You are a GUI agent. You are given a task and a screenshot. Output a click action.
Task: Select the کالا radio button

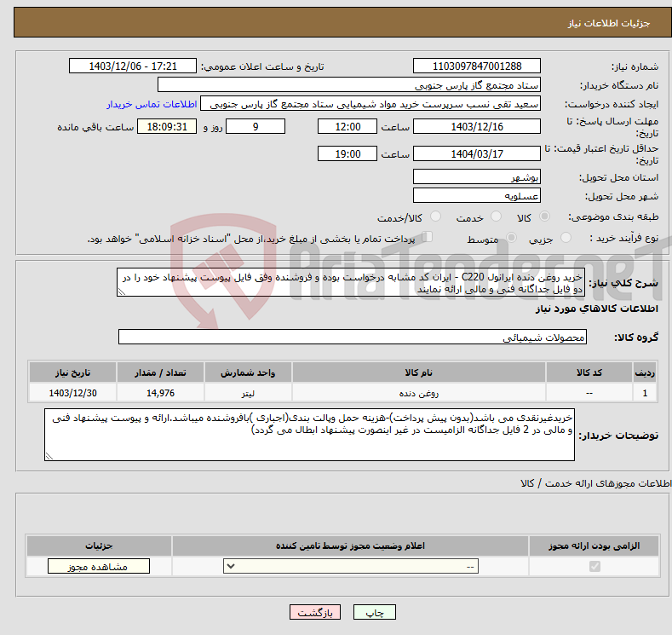[x=544, y=216]
